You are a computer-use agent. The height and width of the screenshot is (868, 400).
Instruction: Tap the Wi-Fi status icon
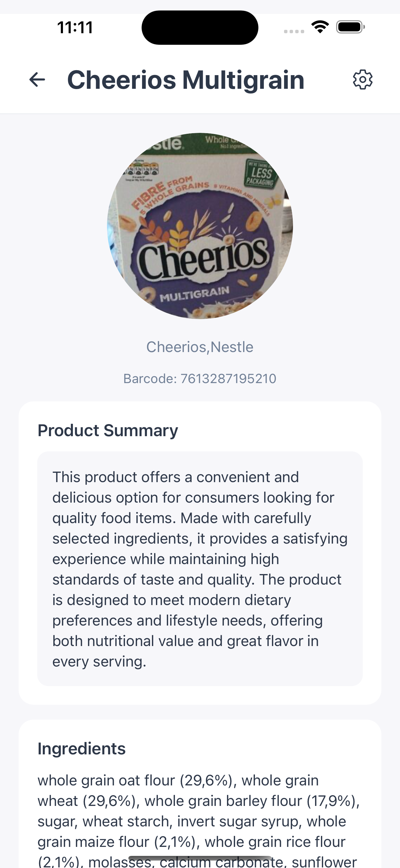pyautogui.click(x=320, y=27)
